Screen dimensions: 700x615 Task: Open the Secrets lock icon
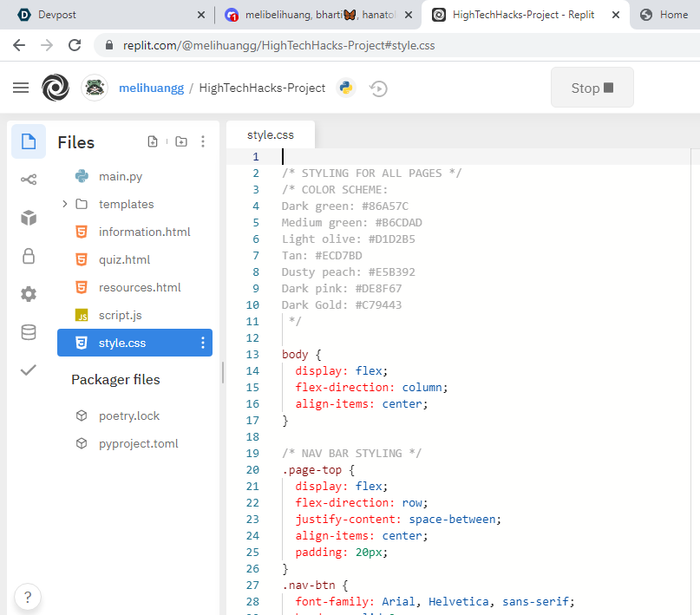tap(29, 256)
